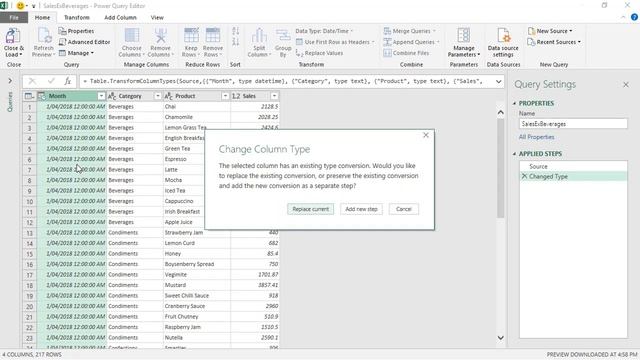Screen dimensions: 640x360
Task: Open the Manage dropdown in Query group
Action: (x=77, y=53)
